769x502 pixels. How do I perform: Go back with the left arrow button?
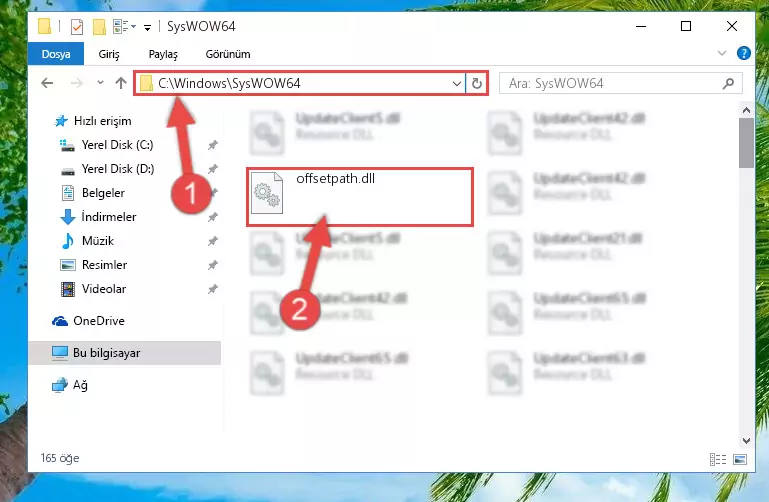tap(47, 83)
